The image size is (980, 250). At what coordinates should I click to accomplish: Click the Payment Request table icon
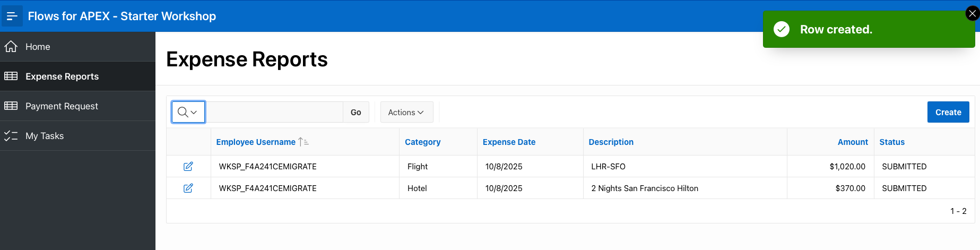(x=11, y=106)
